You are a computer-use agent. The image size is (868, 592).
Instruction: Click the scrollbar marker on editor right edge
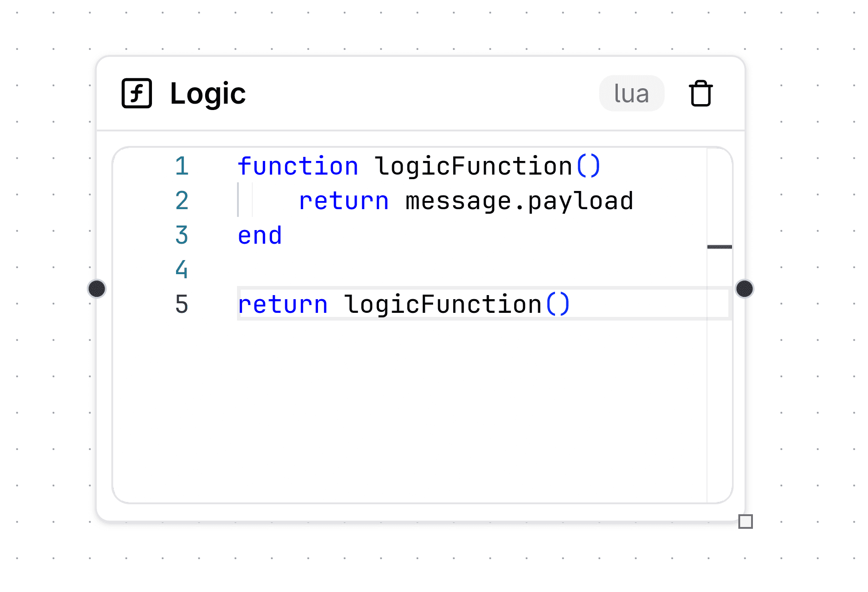tap(720, 246)
